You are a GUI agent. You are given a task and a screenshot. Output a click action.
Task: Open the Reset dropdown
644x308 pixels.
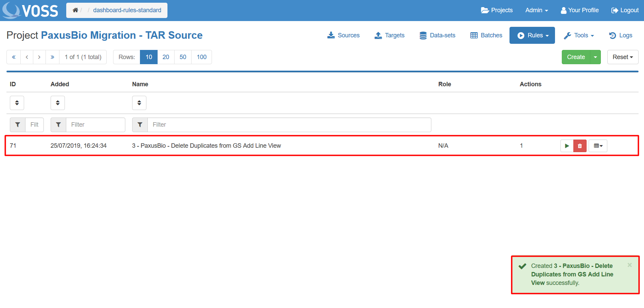coord(623,57)
